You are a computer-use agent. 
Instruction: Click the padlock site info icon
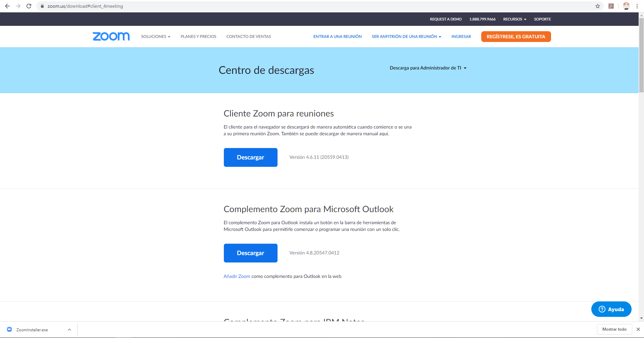point(42,6)
